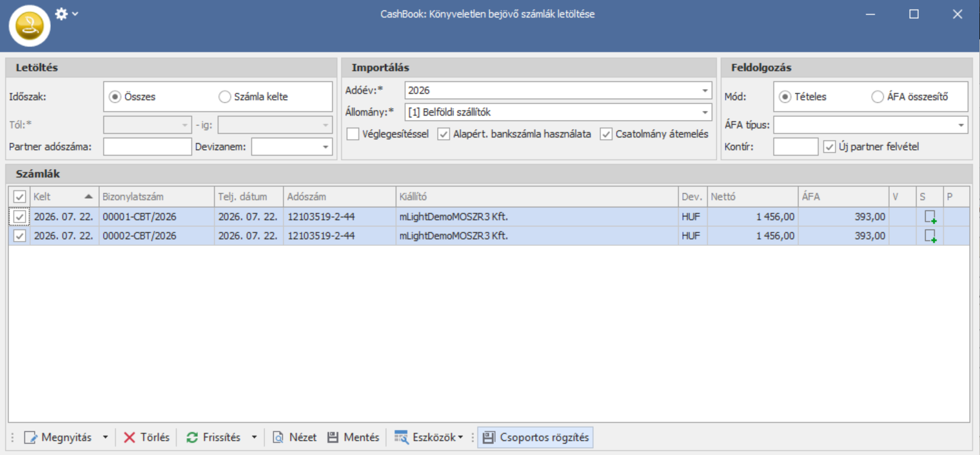Open the Eszközök tools menu
Screen dimensions: 980x455
click(x=429, y=437)
